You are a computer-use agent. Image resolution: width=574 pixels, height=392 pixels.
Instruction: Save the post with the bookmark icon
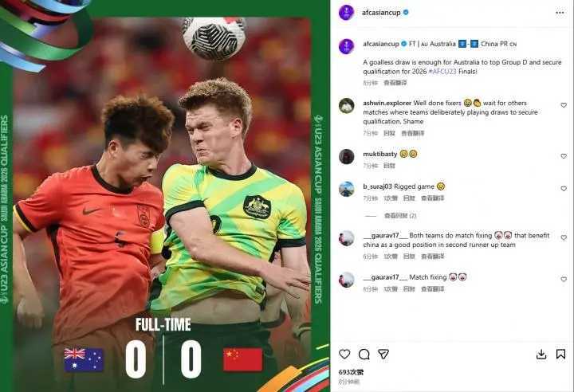click(x=560, y=354)
